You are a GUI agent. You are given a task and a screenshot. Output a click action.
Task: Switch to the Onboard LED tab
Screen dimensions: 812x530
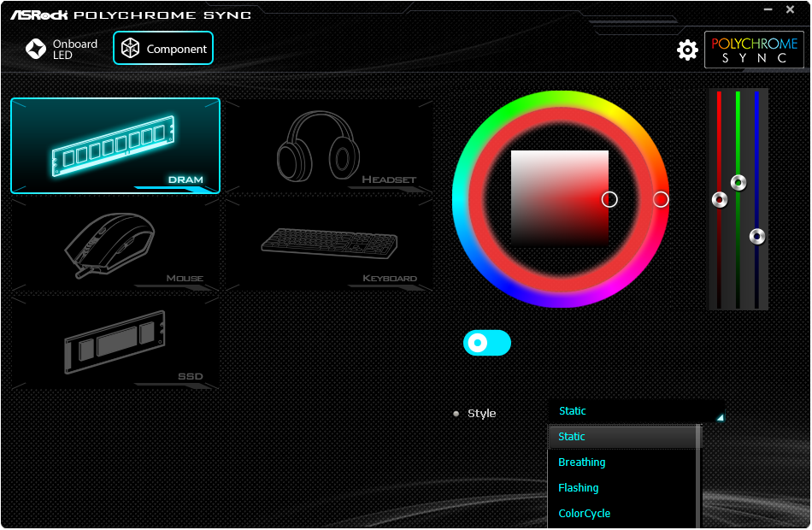click(62, 50)
